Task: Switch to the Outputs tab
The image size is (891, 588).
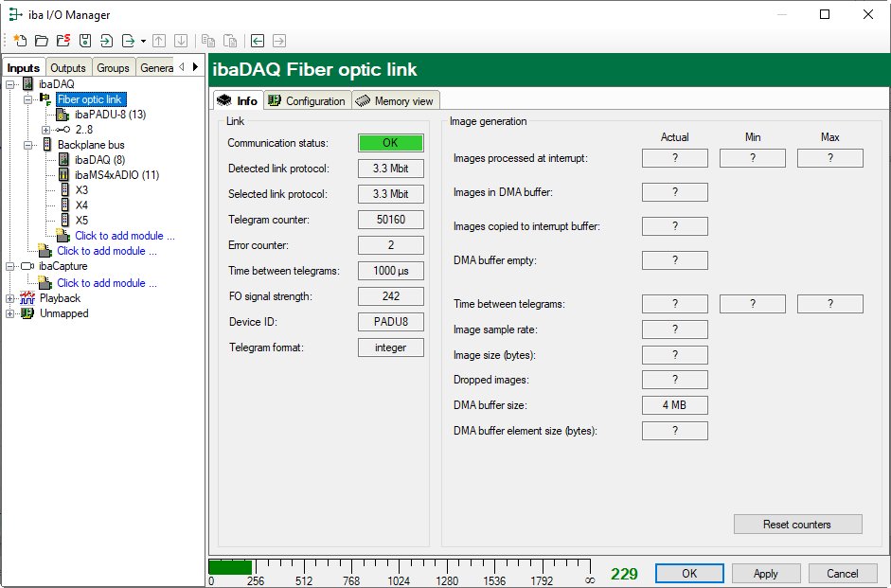Action: [x=68, y=68]
